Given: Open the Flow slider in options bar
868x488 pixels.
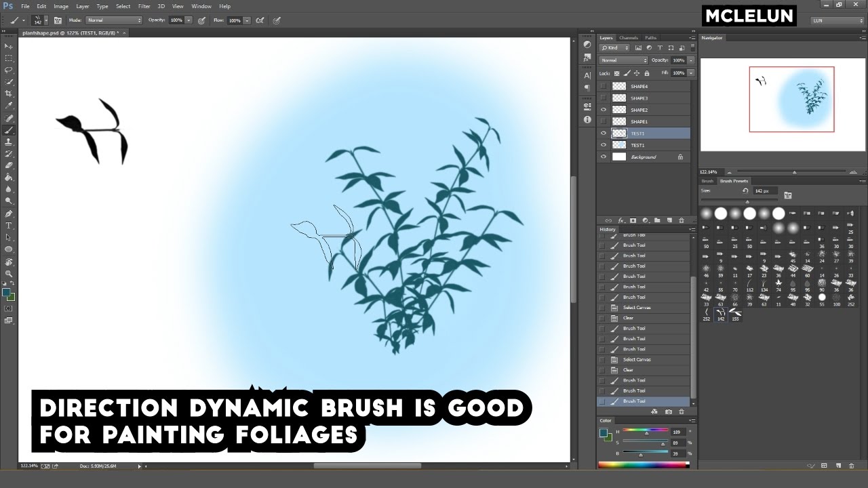Looking at the screenshot, I should [247, 20].
